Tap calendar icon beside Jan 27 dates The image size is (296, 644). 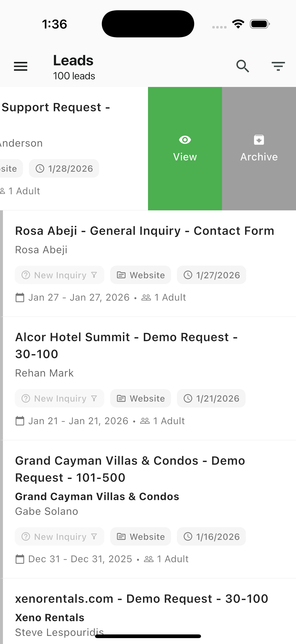coord(20,297)
